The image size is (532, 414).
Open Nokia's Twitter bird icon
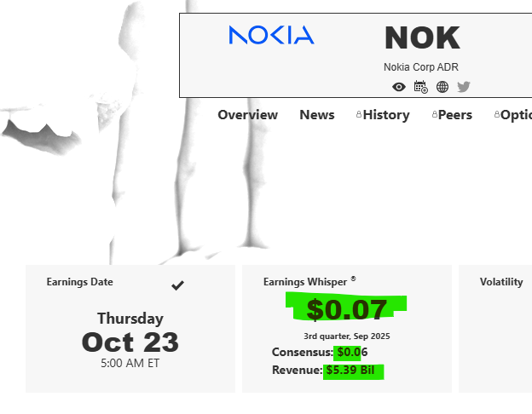coord(464,87)
